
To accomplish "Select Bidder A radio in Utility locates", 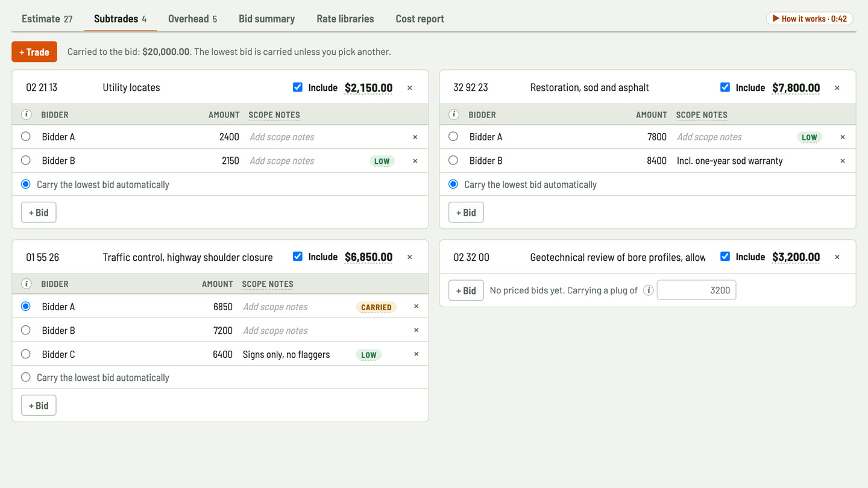I will point(26,137).
